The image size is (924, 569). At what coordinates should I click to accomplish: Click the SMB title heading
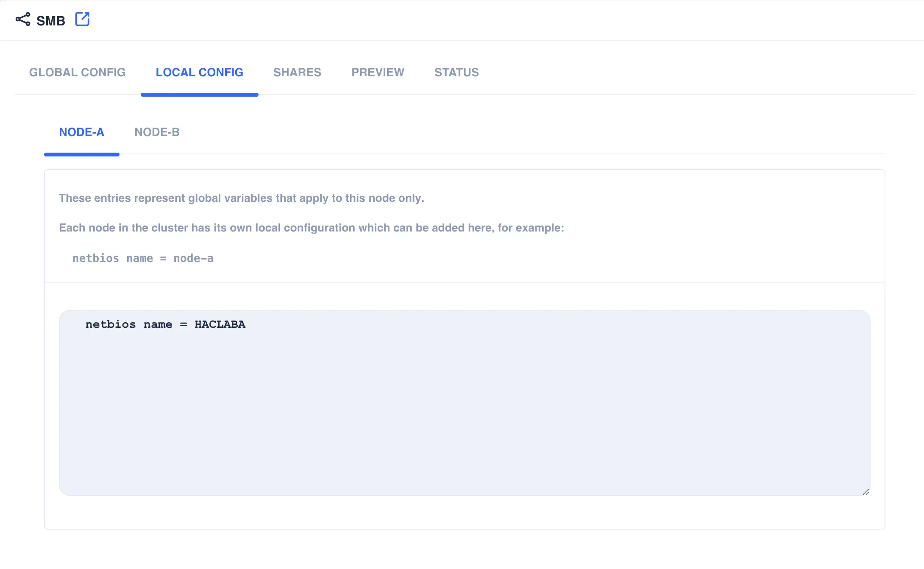[x=50, y=20]
